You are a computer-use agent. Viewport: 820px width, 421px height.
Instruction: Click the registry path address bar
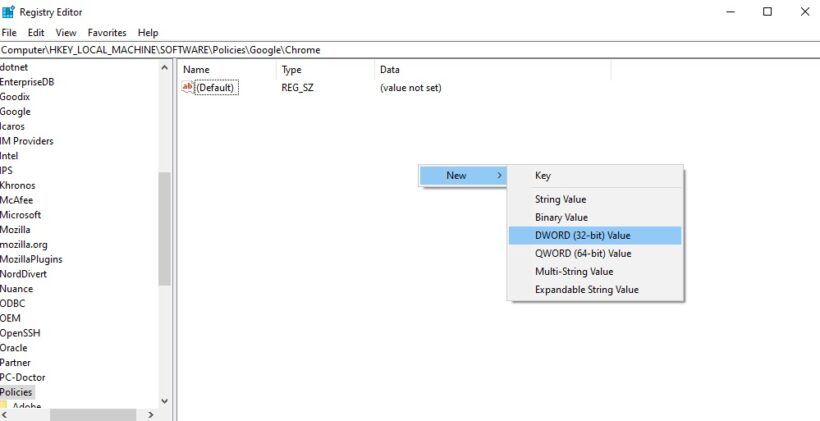click(x=400, y=49)
